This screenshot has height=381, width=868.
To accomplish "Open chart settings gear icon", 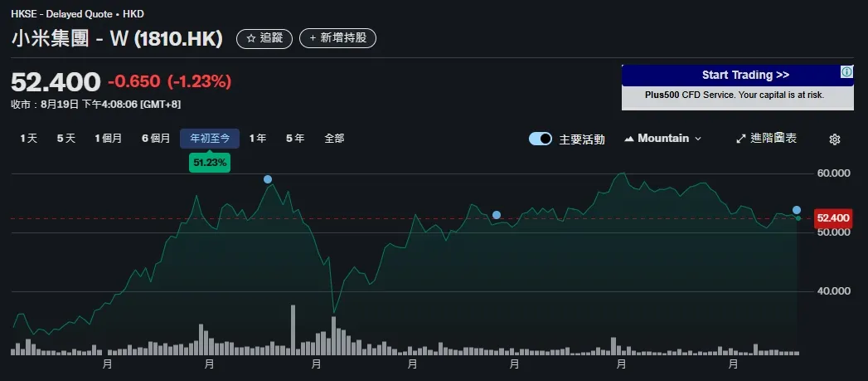I will pyautogui.click(x=835, y=139).
